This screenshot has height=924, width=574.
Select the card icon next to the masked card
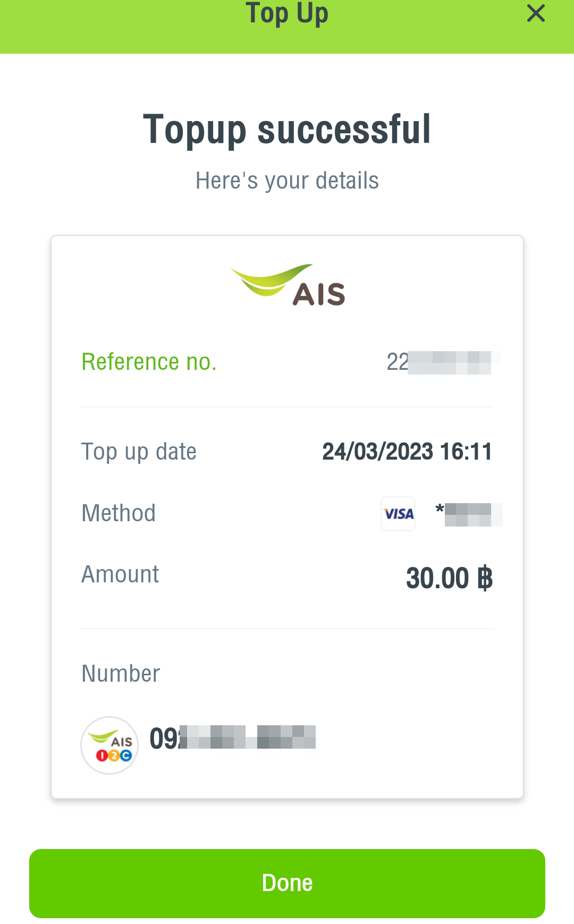tap(398, 513)
